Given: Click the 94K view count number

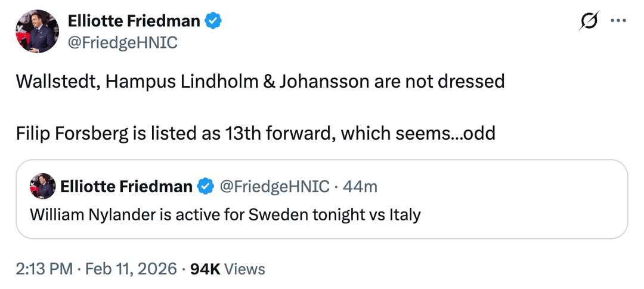Looking at the screenshot, I should [x=205, y=269].
